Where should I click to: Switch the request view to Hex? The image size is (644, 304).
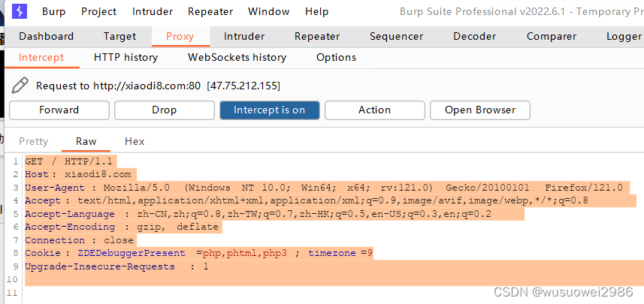point(135,142)
